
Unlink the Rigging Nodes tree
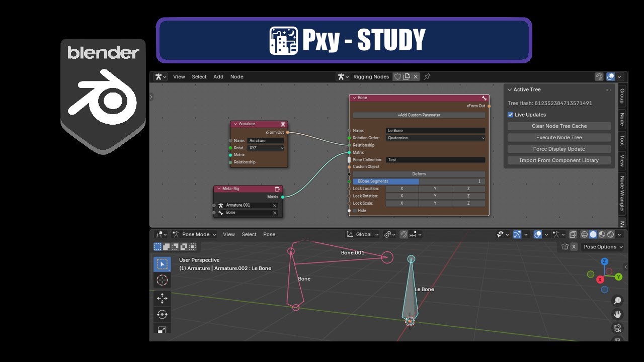[x=416, y=77]
